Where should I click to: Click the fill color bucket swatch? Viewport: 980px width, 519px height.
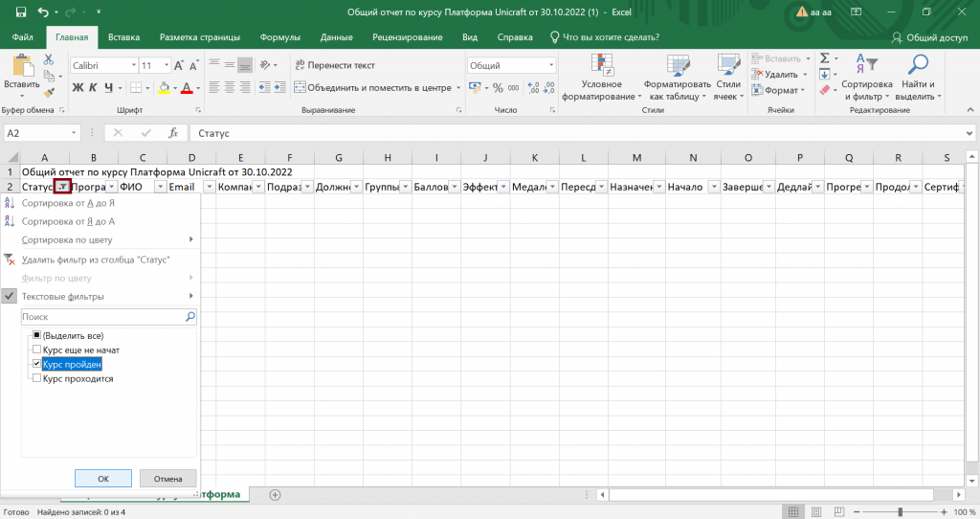164,87
